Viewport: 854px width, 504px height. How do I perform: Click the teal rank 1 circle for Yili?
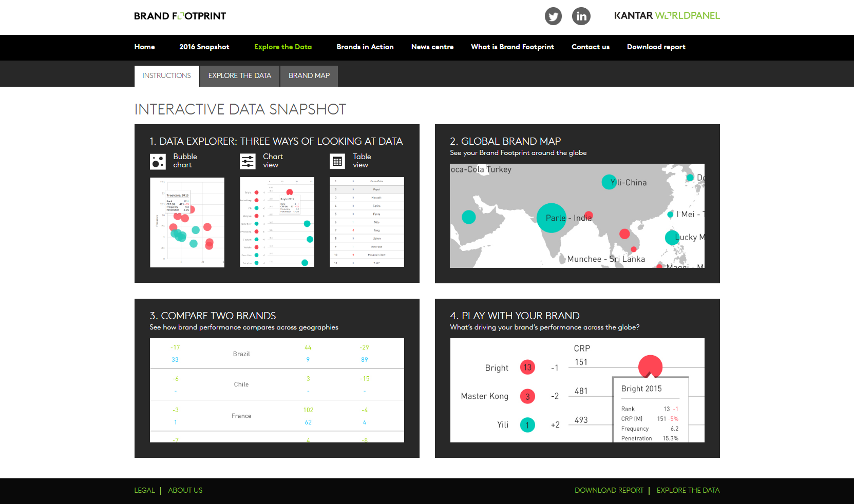point(527,425)
